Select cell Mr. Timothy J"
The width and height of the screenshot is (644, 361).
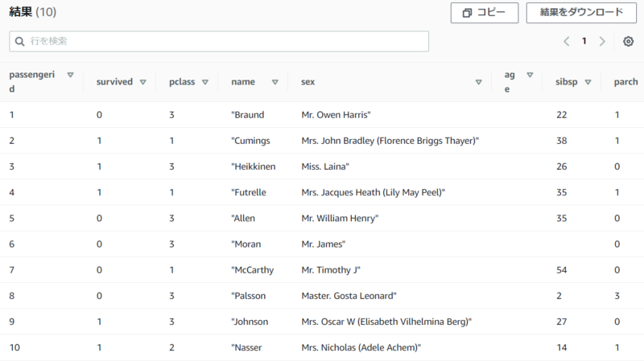point(331,270)
